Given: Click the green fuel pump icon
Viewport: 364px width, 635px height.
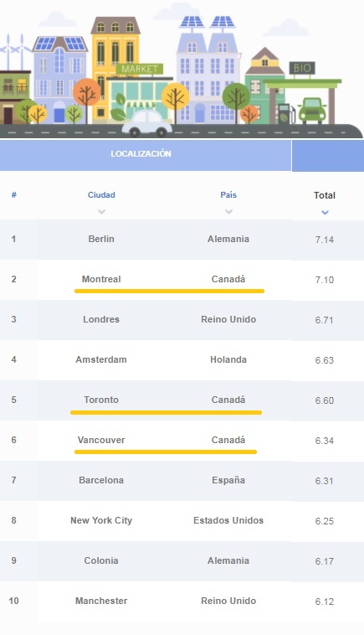Looking at the screenshot, I should pyautogui.click(x=285, y=114).
